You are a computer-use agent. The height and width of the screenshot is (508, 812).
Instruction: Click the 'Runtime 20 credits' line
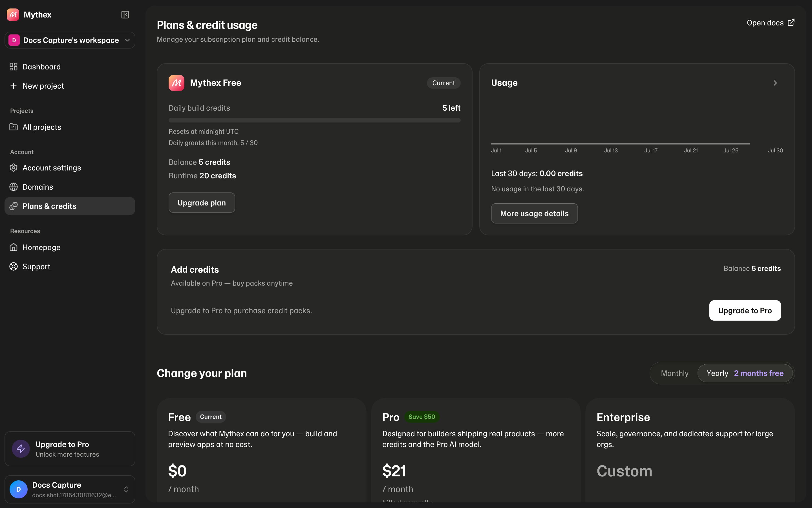click(202, 176)
